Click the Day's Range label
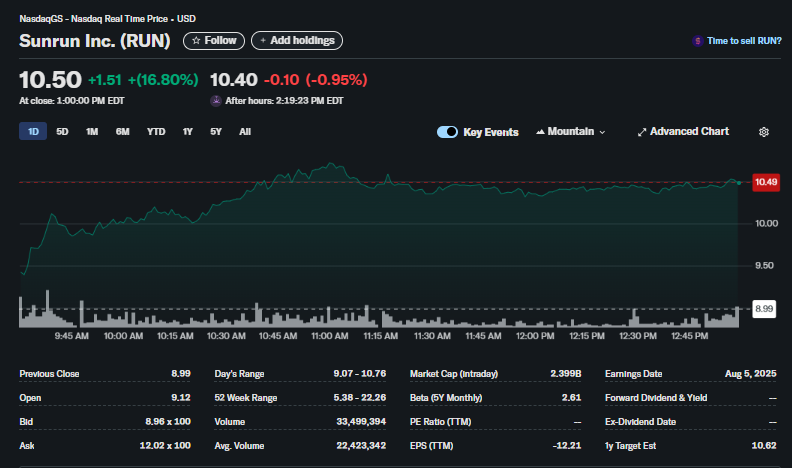The width and height of the screenshot is (792, 468). [x=239, y=374]
